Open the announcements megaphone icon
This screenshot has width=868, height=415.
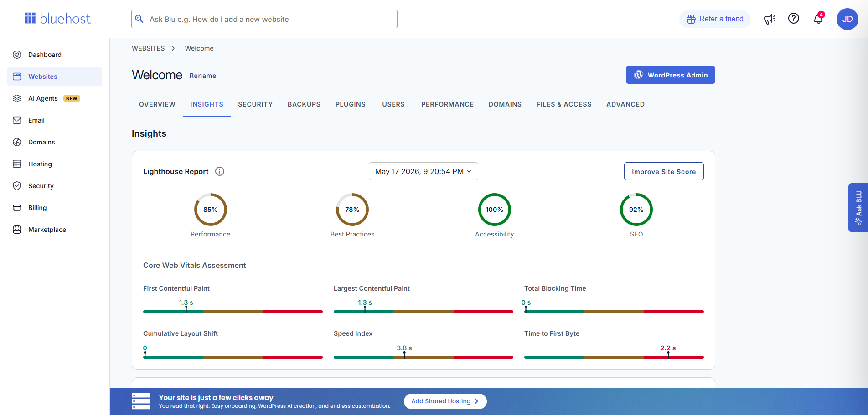pyautogui.click(x=770, y=19)
